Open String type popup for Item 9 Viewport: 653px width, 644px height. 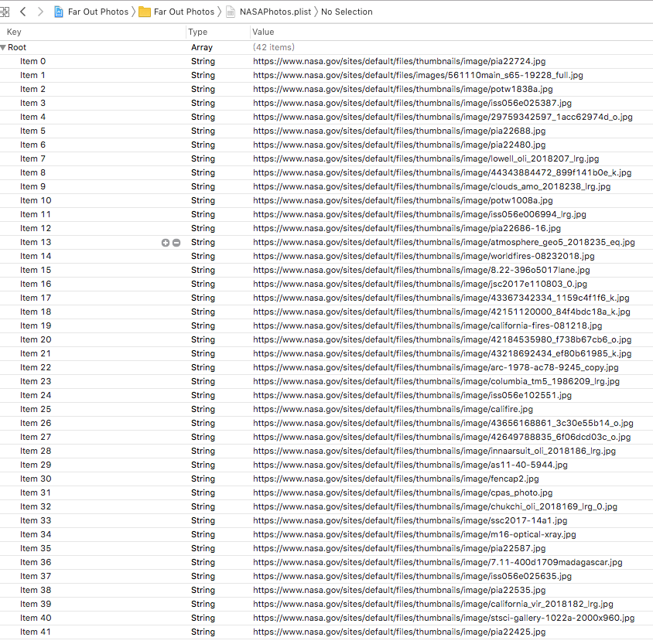[203, 186]
